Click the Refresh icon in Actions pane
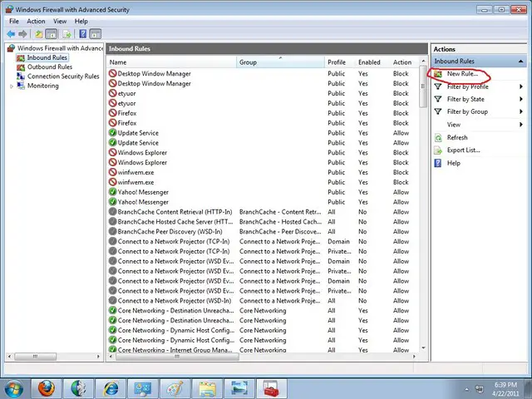Screen dimensions: 532x399 [x=438, y=137]
